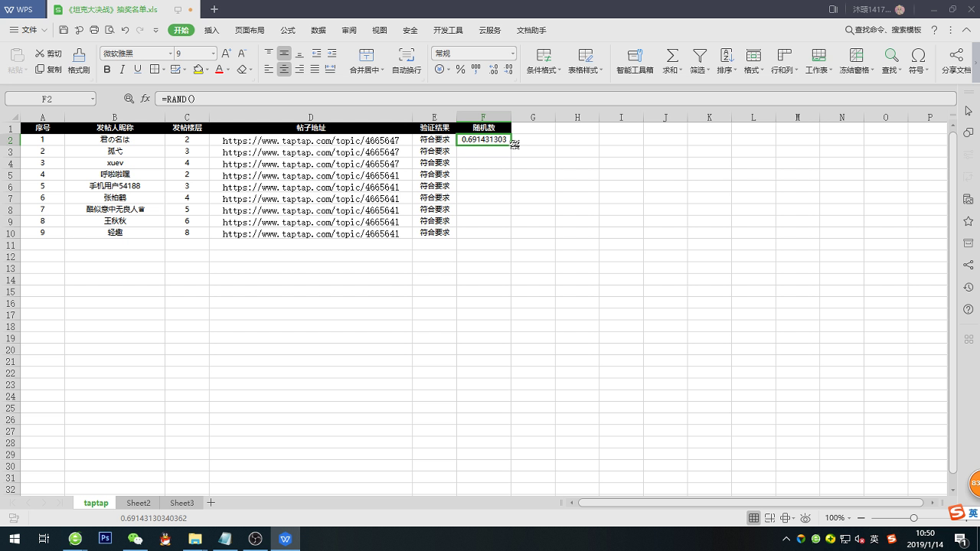Open the Formulas (公式) tab

(288, 30)
